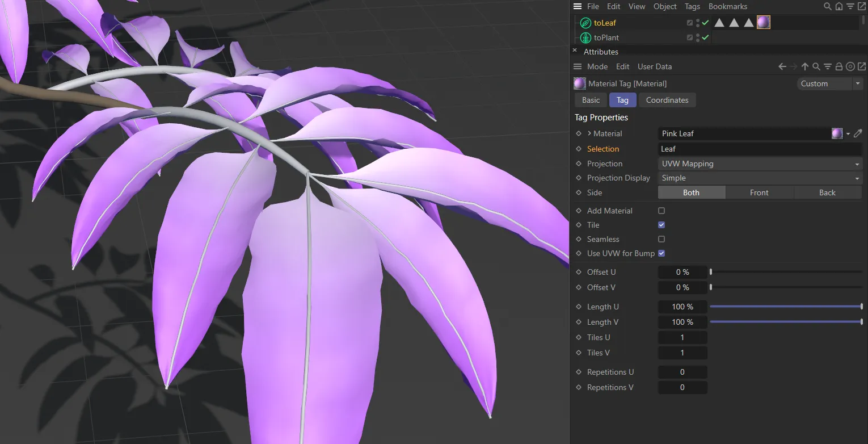Open the Projection UVW Mapping dropdown
The image size is (868, 444).
coord(760,164)
